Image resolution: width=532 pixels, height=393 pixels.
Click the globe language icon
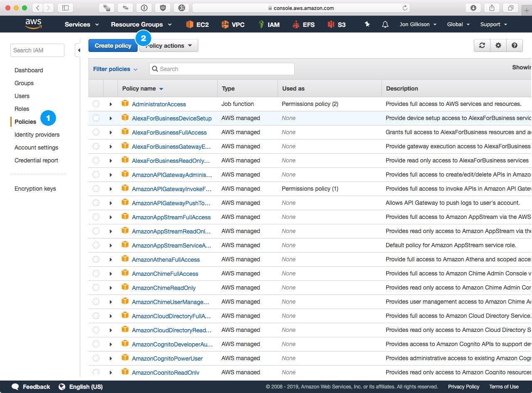(62, 387)
